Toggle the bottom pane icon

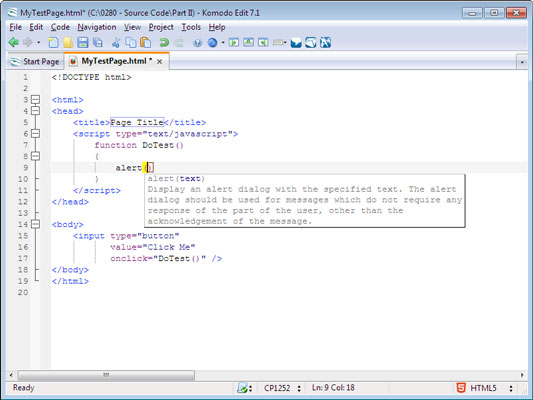pos(248,42)
